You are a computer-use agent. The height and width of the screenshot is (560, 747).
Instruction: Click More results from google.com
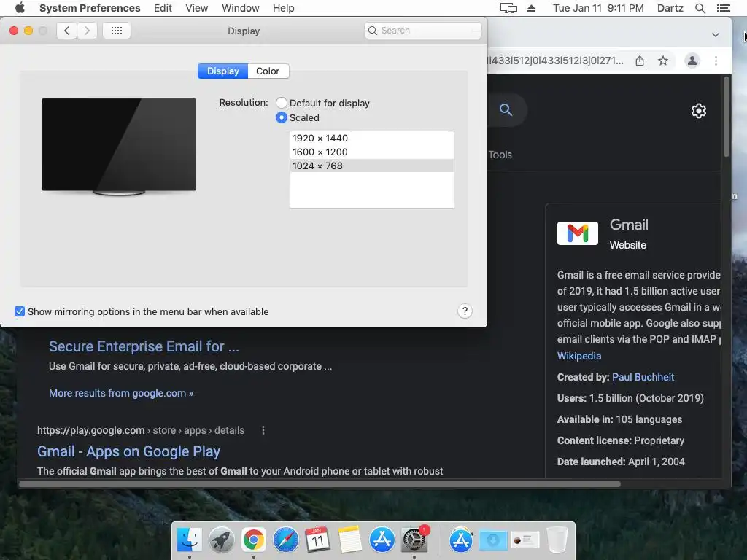(x=121, y=393)
